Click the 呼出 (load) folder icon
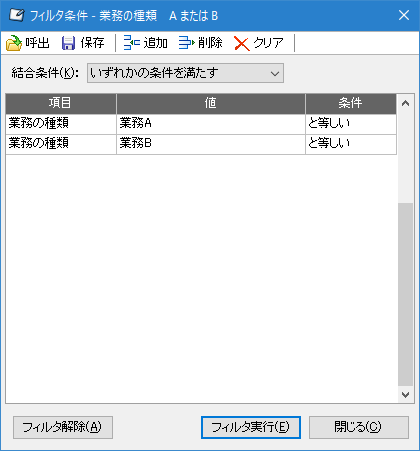The width and height of the screenshot is (420, 451). (x=14, y=43)
